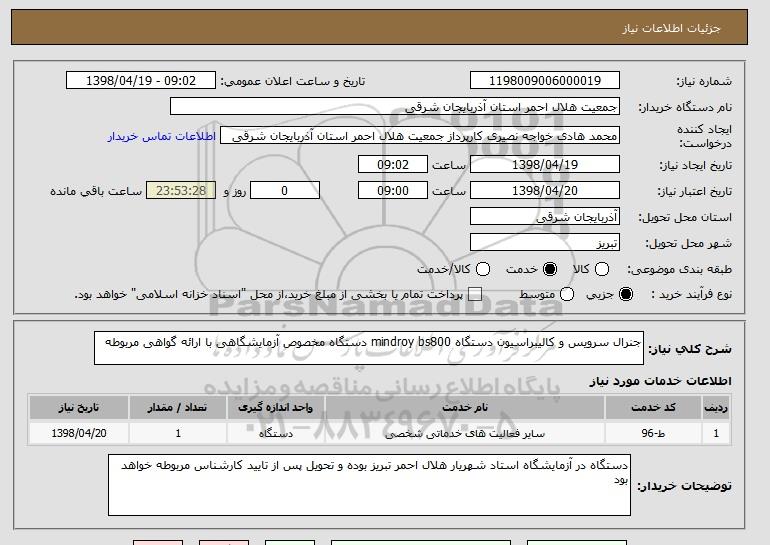Click the service code cell ط-96
The height and width of the screenshot is (545, 770).
pos(653,433)
